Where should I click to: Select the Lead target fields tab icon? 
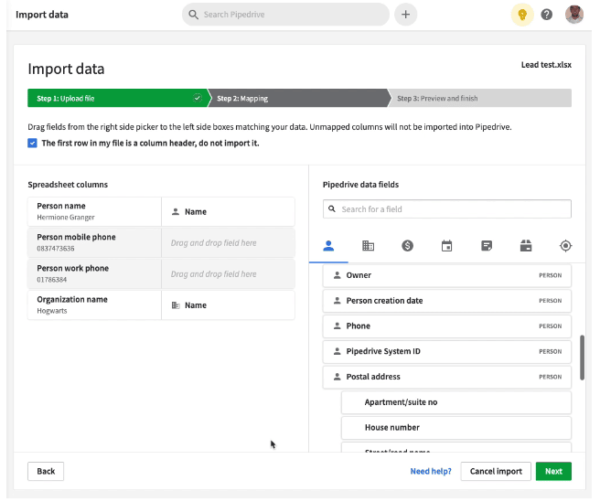[x=566, y=246]
